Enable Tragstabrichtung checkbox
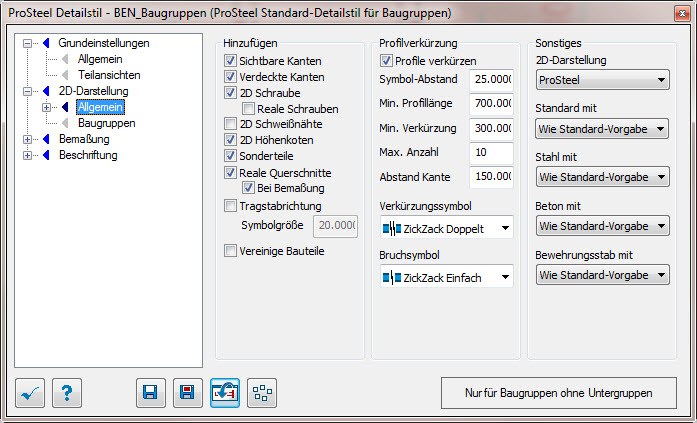The width and height of the screenshot is (697, 423). click(230, 206)
